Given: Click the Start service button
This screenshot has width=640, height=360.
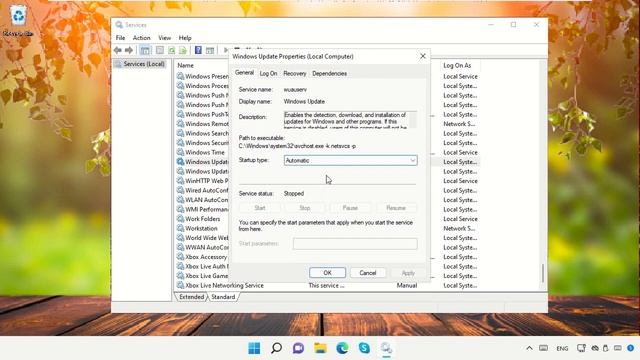Looking at the screenshot, I should 260,208.
